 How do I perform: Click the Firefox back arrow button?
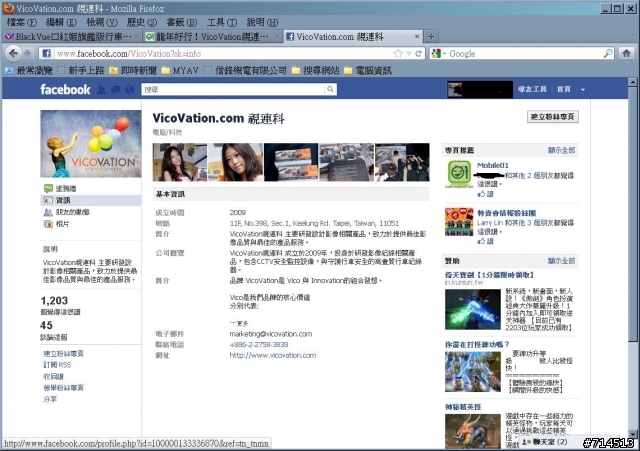coord(13,53)
